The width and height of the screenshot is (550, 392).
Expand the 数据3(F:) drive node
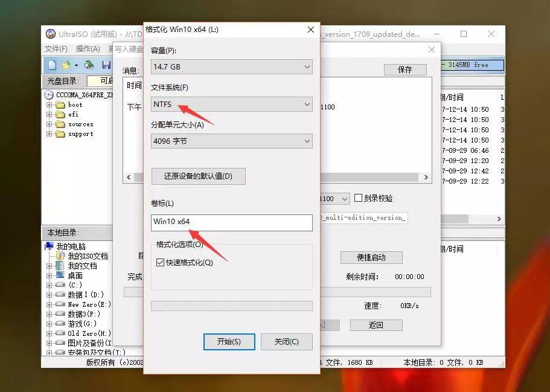click(49, 314)
